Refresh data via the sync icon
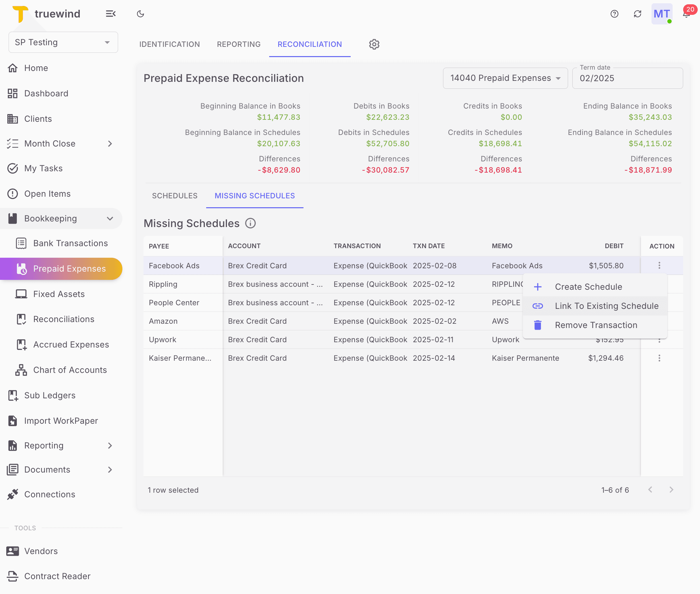The width and height of the screenshot is (700, 594). (x=637, y=14)
